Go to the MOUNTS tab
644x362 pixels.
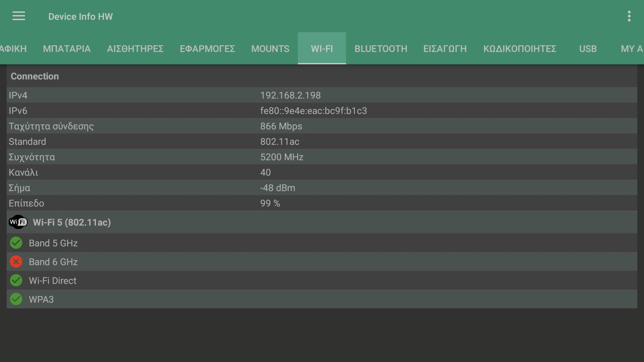pos(270,49)
